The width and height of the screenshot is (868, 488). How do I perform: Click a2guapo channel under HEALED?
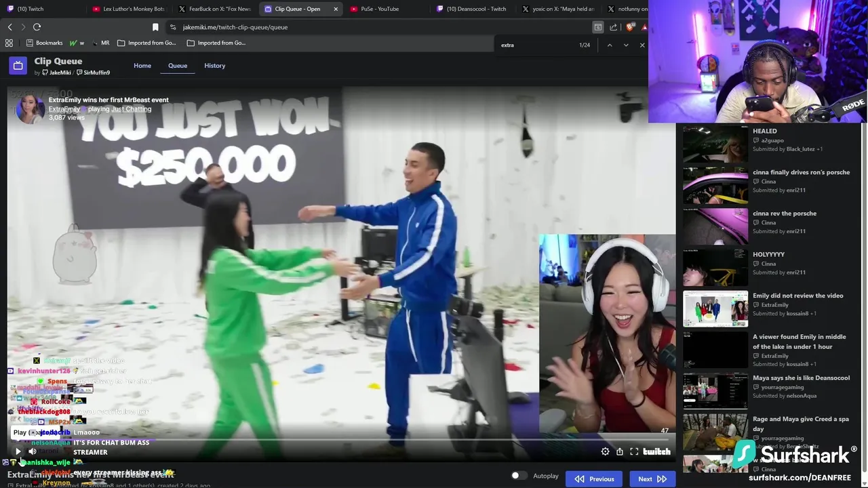[772, 140]
